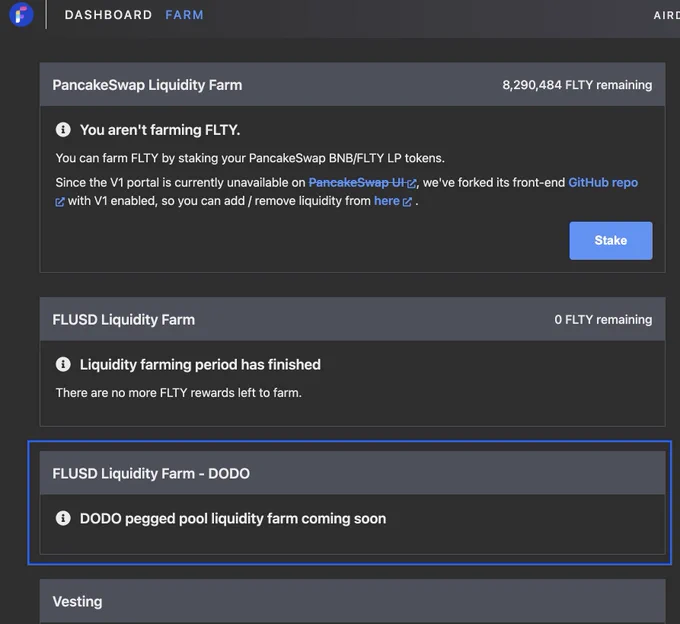The width and height of the screenshot is (680, 624).
Task: Click external-link icon after GitHub repo
Action: (x=60, y=202)
